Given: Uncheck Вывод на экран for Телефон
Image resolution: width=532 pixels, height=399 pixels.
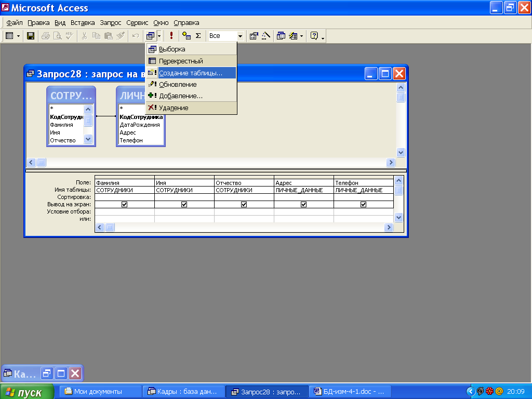Looking at the screenshot, I should [x=363, y=204].
